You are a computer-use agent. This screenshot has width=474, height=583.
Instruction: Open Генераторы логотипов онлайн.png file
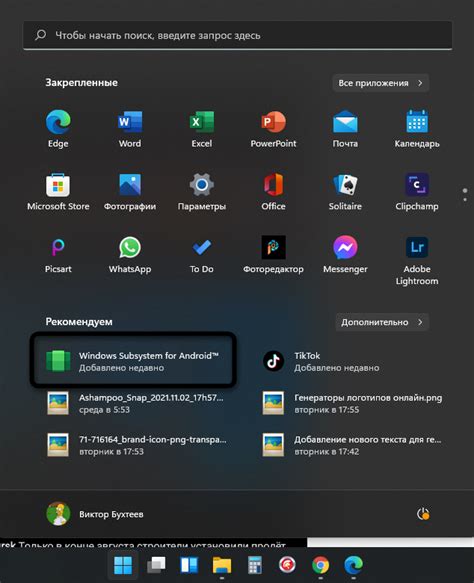[352, 403]
